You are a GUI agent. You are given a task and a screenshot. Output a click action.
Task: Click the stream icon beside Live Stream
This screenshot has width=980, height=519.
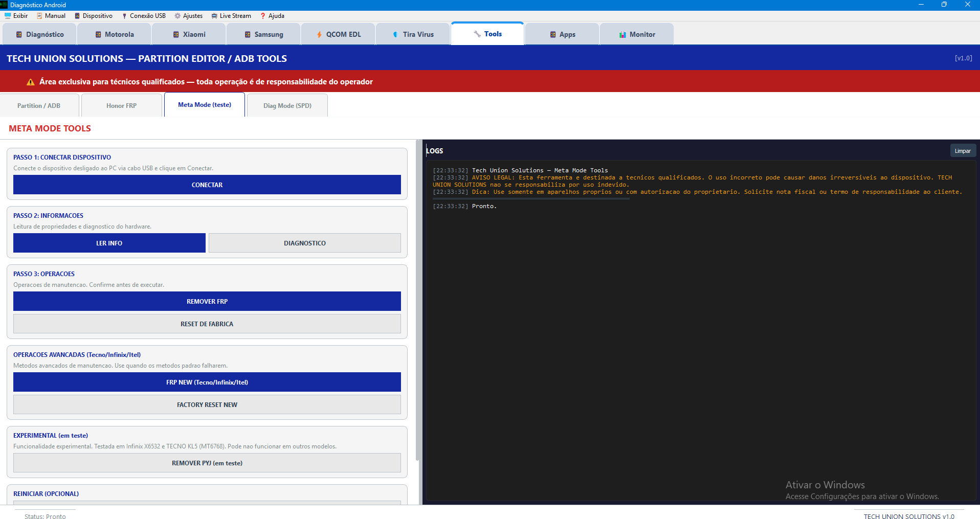214,16
